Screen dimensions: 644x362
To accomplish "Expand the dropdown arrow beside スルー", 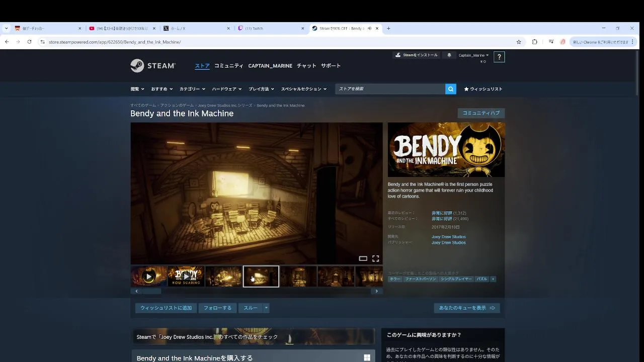I will 266,308.
